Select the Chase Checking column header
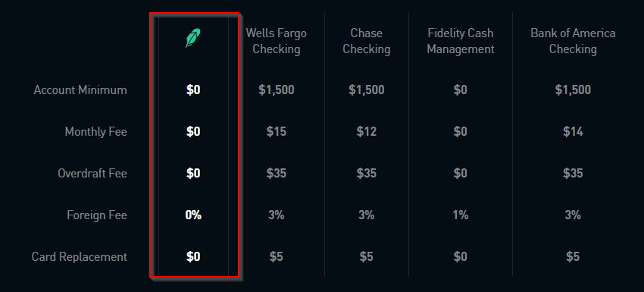Screen dimensions: 644x292 coord(367,41)
